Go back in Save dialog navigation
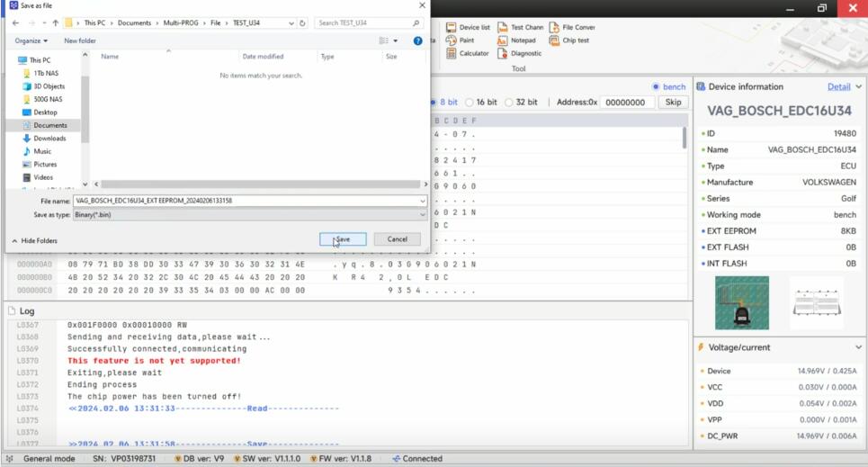 15,22
